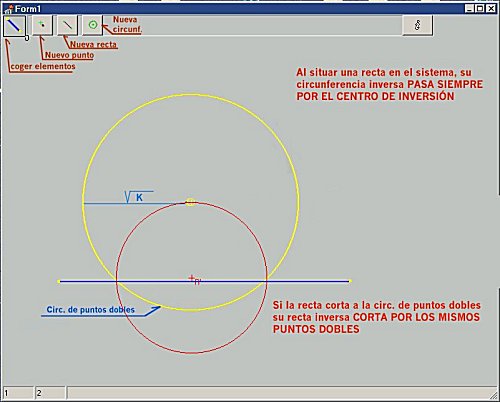Click the button on toolbar's right side
500x402 pixels.
point(418,25)
